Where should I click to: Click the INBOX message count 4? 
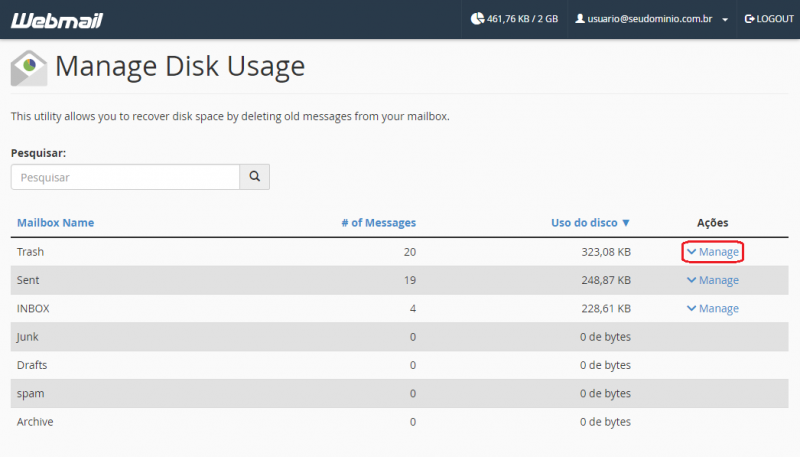413,309
